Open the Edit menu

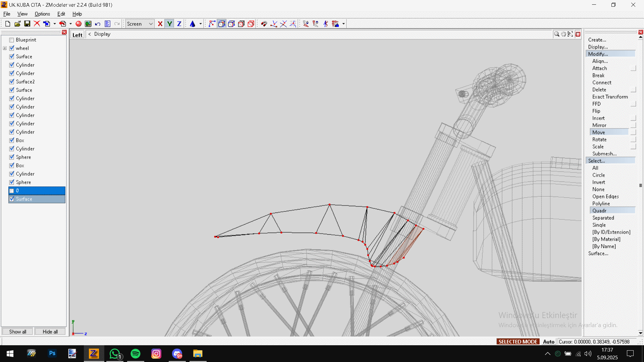pos(61,14)
